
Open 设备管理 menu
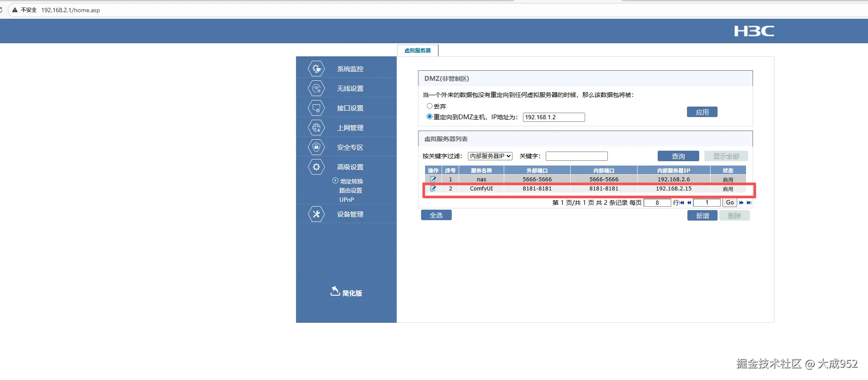350,214
